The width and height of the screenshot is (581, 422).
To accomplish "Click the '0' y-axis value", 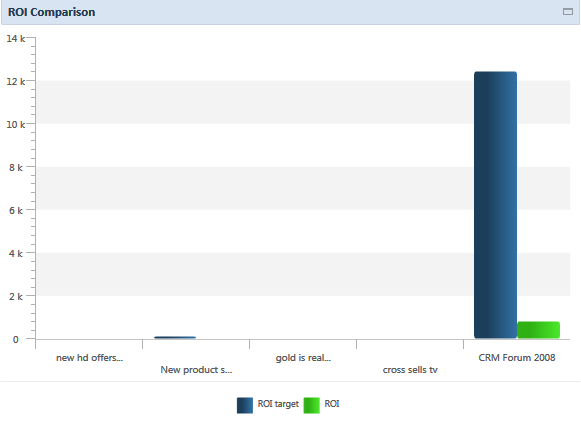I will tap(16, 339).
